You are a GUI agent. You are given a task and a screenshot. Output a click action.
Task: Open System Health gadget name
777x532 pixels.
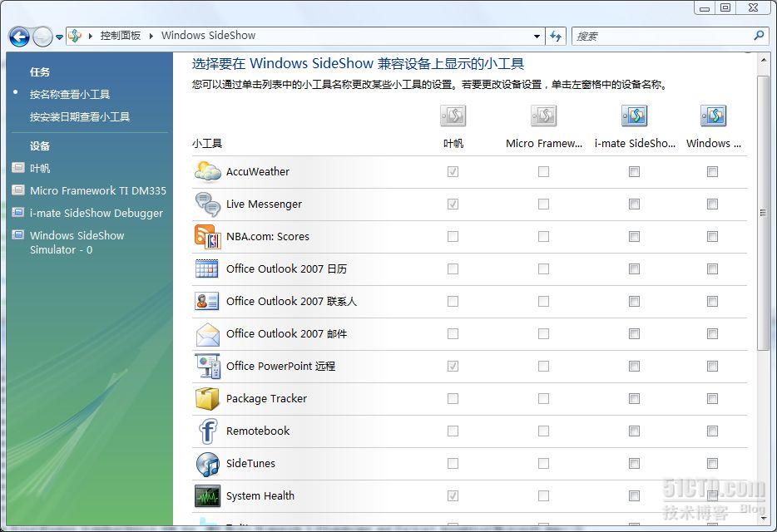coord(260,495)
